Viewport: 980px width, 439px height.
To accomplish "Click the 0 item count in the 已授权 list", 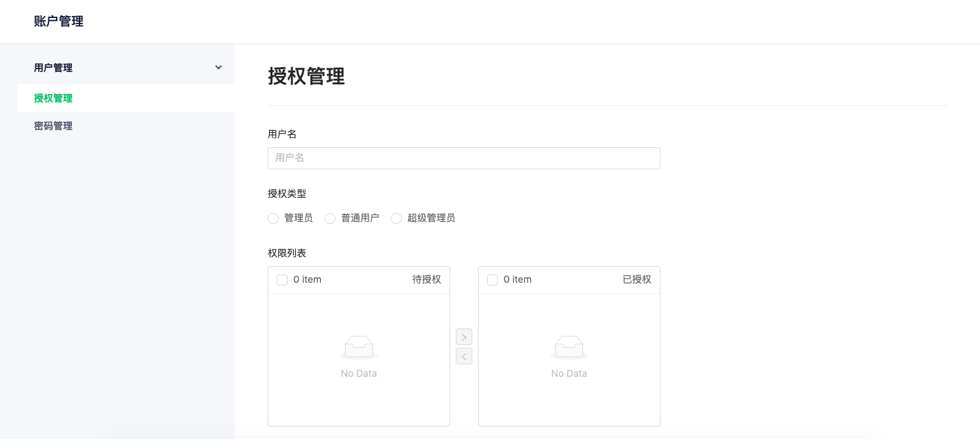I will click(517, 279).
